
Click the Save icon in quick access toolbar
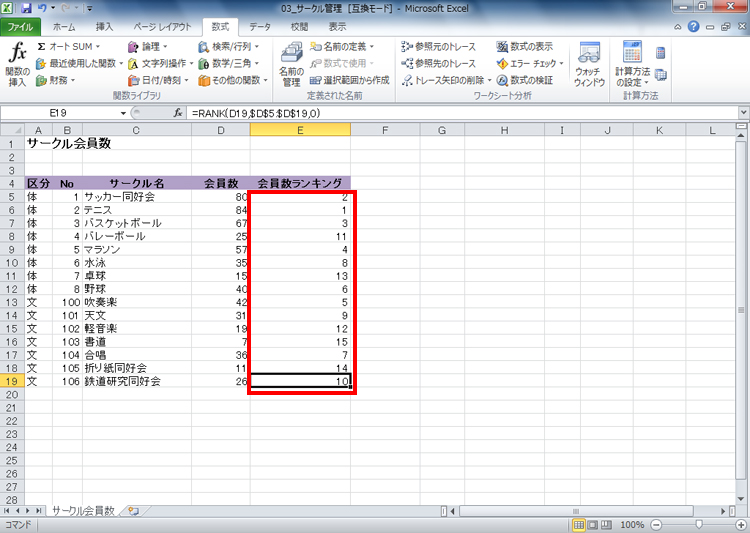click(x=26, y=8)
